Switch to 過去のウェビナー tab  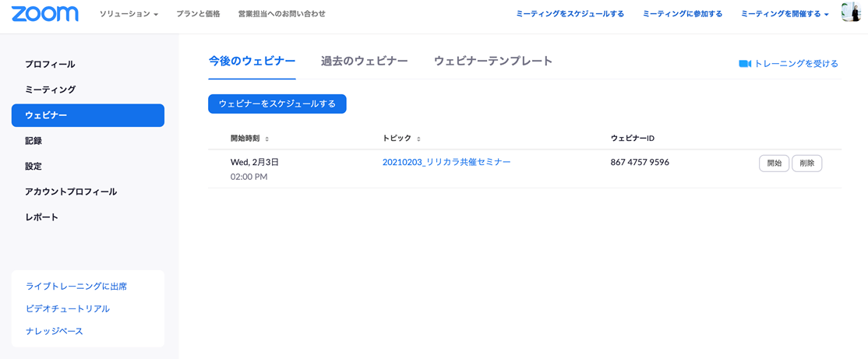coord(364,61)
